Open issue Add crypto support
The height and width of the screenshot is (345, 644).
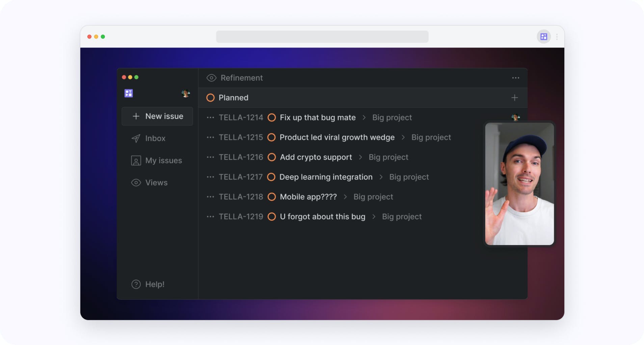point(316,157)
